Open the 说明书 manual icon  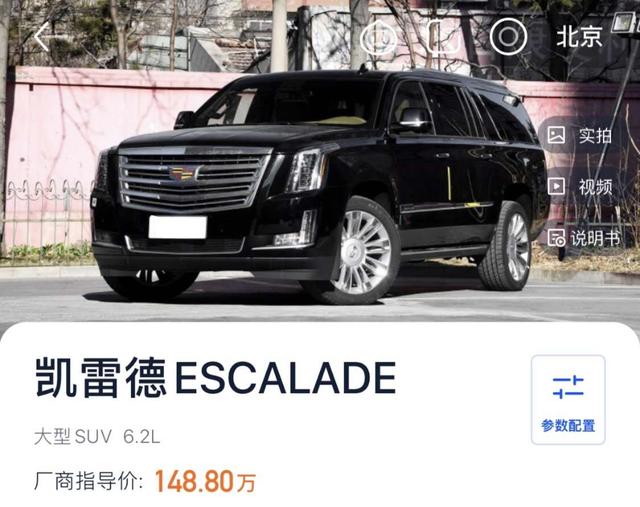coord(556,238)
